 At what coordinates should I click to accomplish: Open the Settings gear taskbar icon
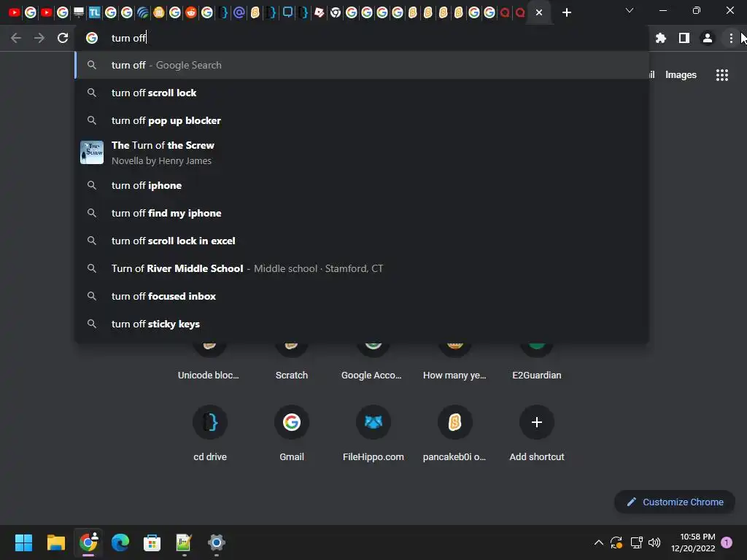(x=216, y=542)
